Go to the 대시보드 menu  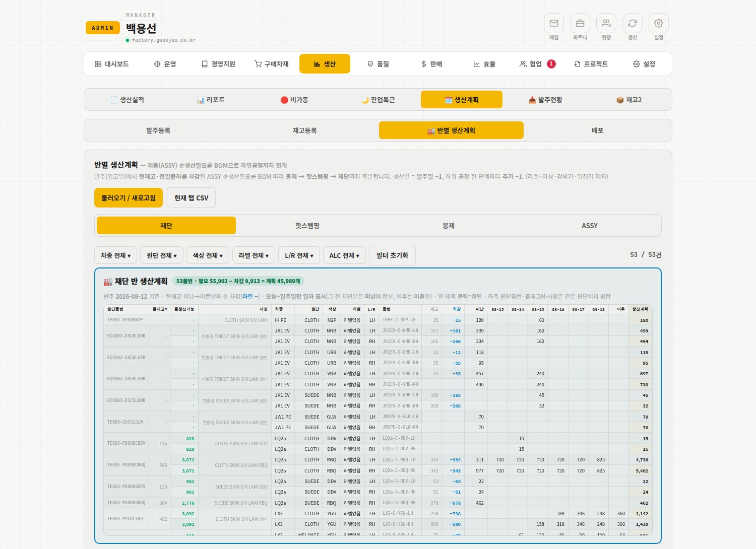[x=112, y=64]
